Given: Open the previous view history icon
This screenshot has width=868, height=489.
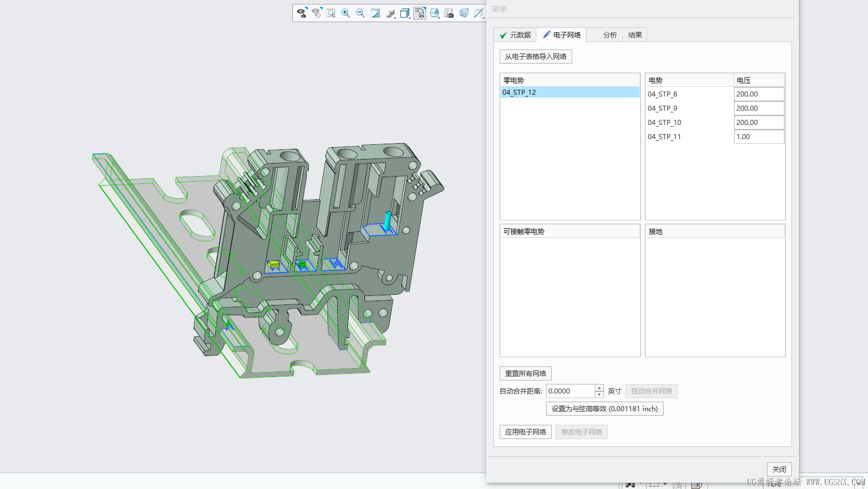Looking at the screenshot, I should [x=316, y=13].
